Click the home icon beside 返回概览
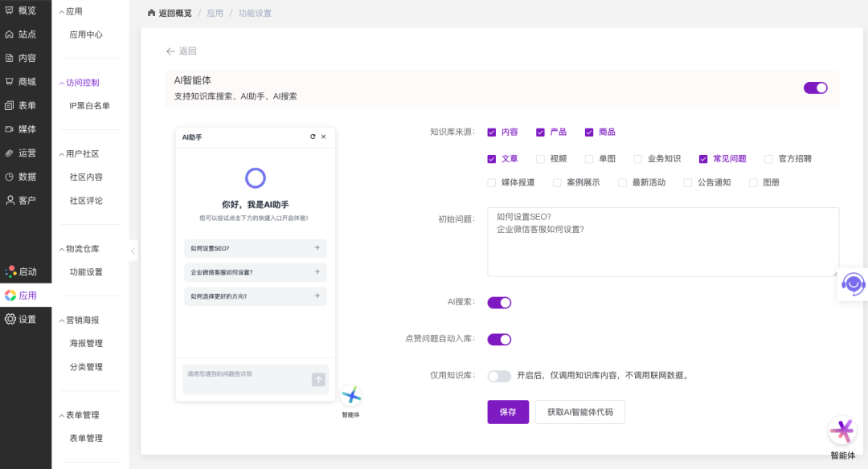Screen dimensions: 868x469 point(151,14)
